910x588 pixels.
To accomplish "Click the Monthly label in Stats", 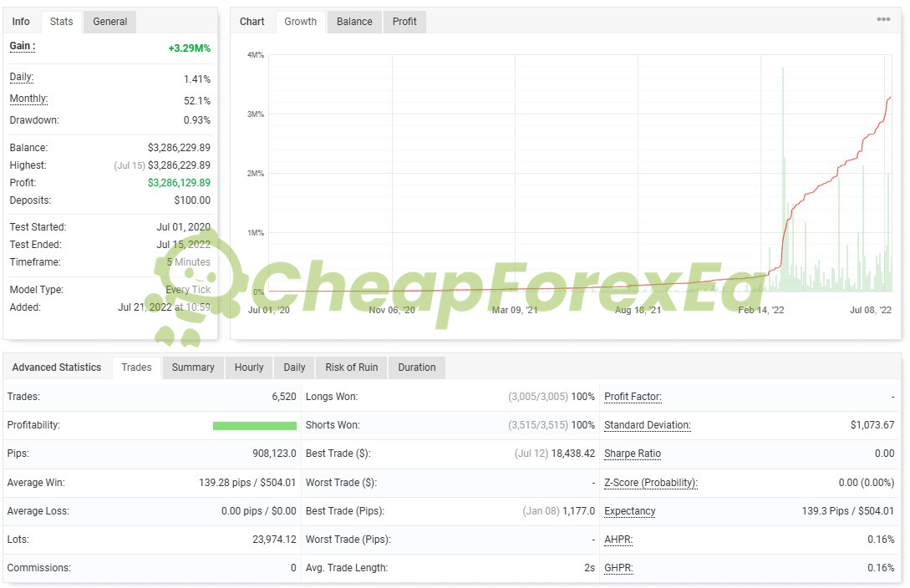I will pyautogui.click(x=28, y=99).
